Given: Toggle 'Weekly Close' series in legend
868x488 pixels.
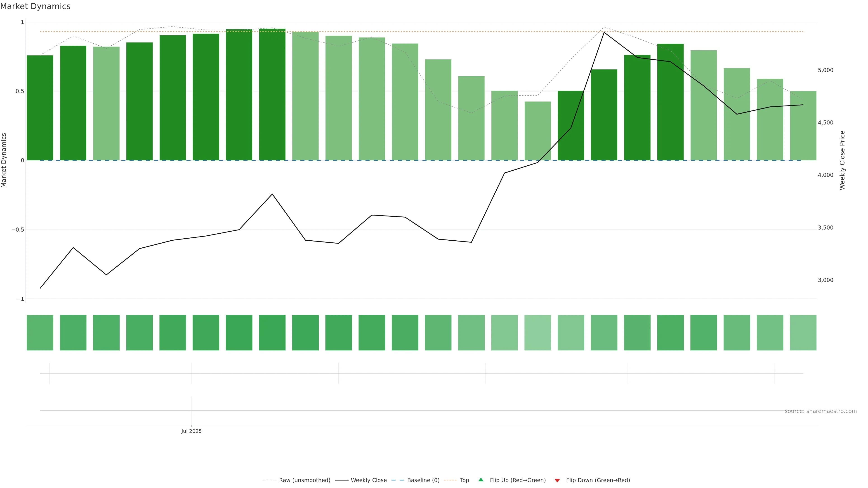Looking at the screenshot, I should [x=369, y=480].
